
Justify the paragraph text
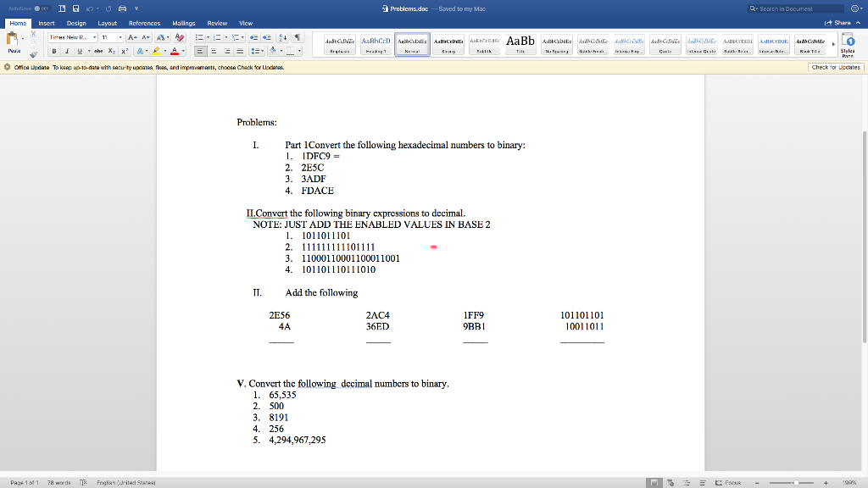240,51
